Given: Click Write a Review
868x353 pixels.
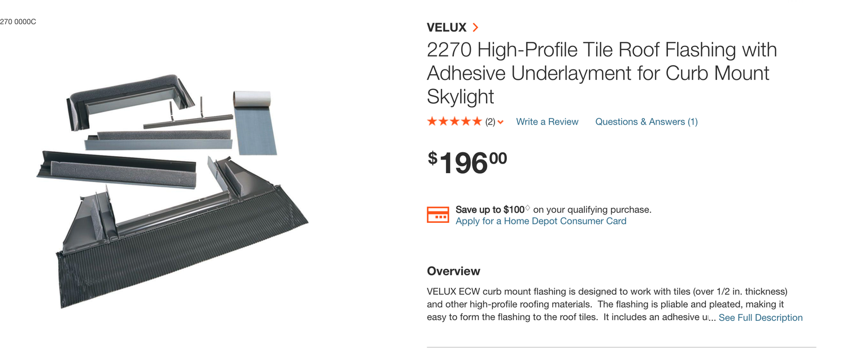Looking at the screenshot, I should [x=547, y=122].
